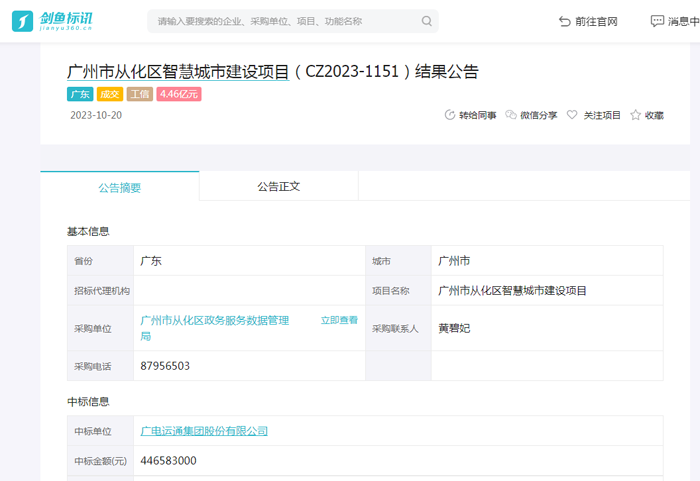Click the 招标代理机构 label cell
The image size is (700, 481).
pyautogui.click(x=100, y=291)
